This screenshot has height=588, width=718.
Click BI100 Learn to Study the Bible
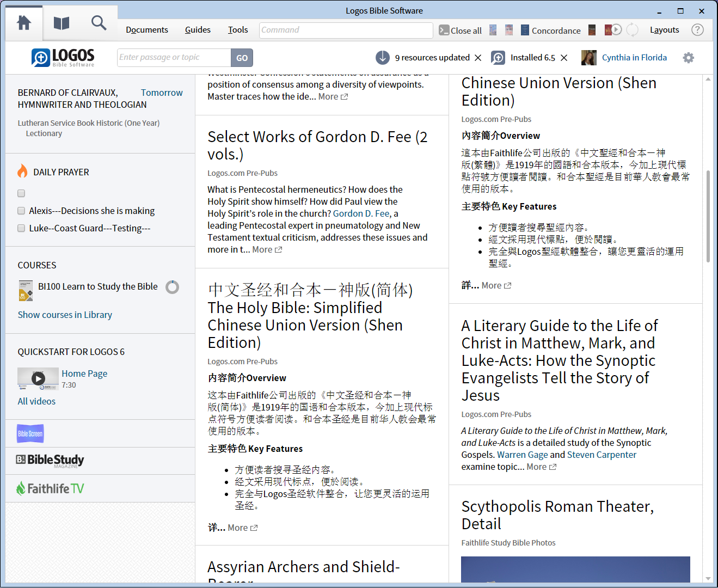click(98, 286)
